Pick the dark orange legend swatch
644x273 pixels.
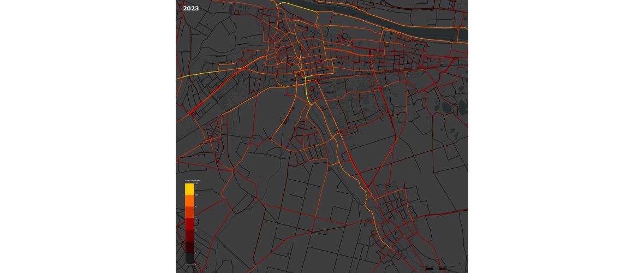189,212
